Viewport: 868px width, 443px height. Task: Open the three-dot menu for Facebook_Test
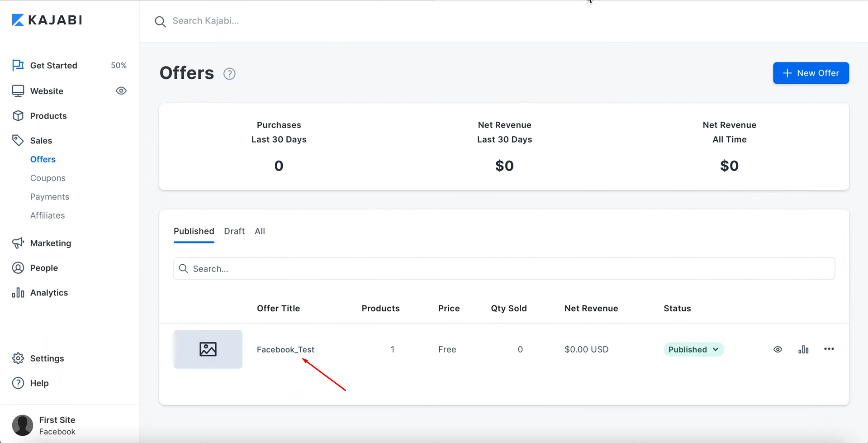829,349
